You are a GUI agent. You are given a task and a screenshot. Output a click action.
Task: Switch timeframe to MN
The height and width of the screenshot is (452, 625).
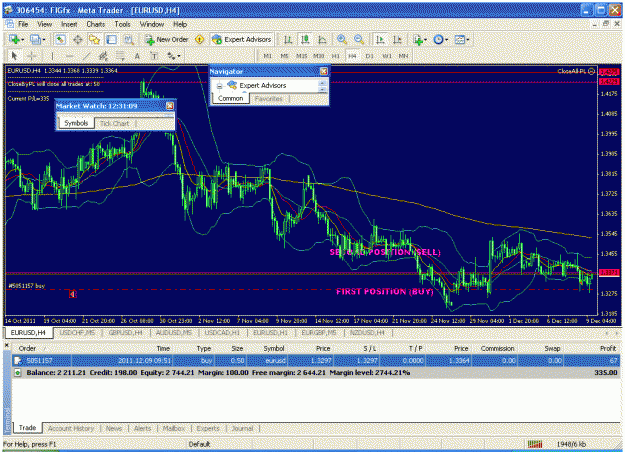(403, 56)
